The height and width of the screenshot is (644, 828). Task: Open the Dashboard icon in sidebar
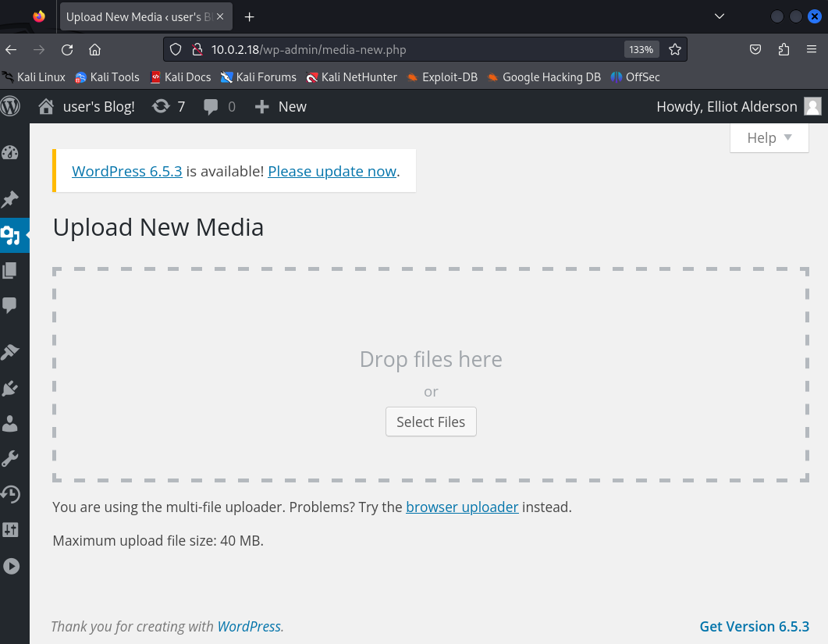click(x=10, y=153)
